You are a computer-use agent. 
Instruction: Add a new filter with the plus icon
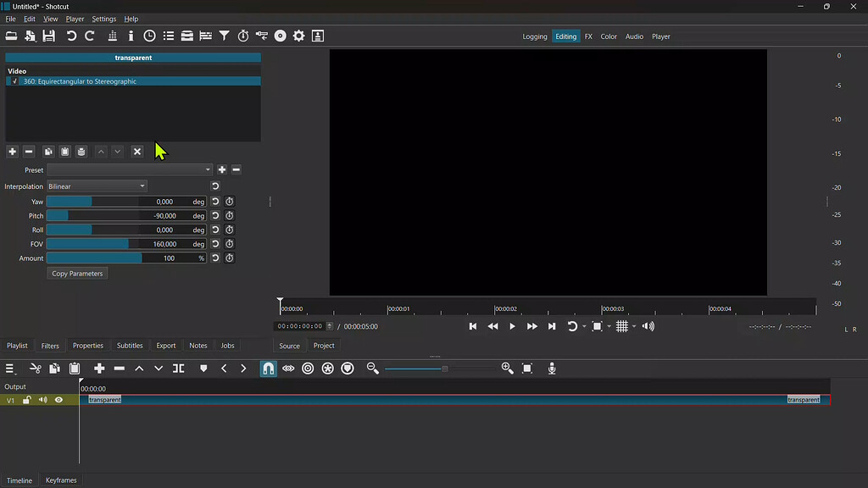[12, 151]
